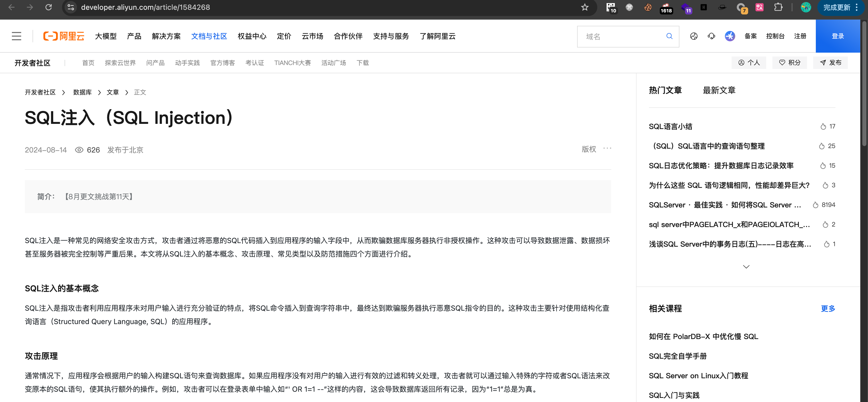Open the headset customer support icon
This screenshot has width=868, height=402.
(712, 36)
